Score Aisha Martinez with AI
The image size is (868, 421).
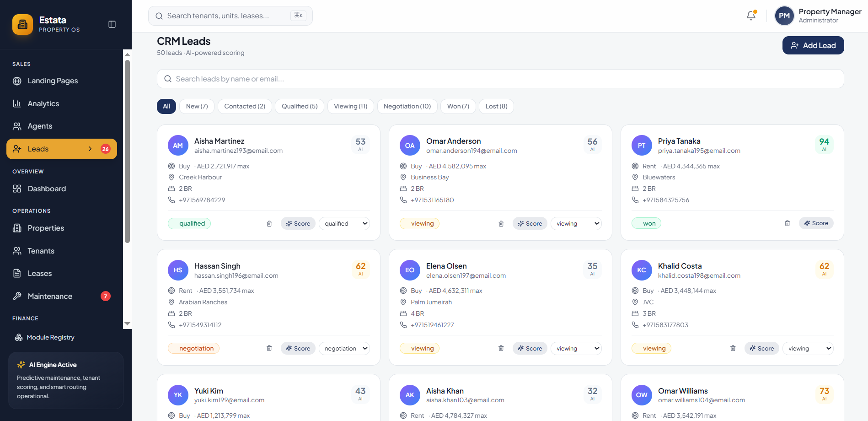[x=298, y=223]
